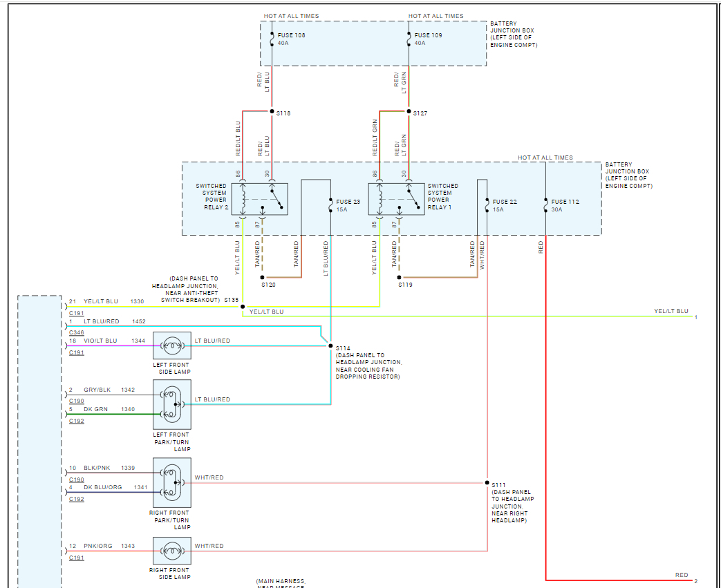
Task: Click the S127 splice dot
Action: (x=409, y=111)
